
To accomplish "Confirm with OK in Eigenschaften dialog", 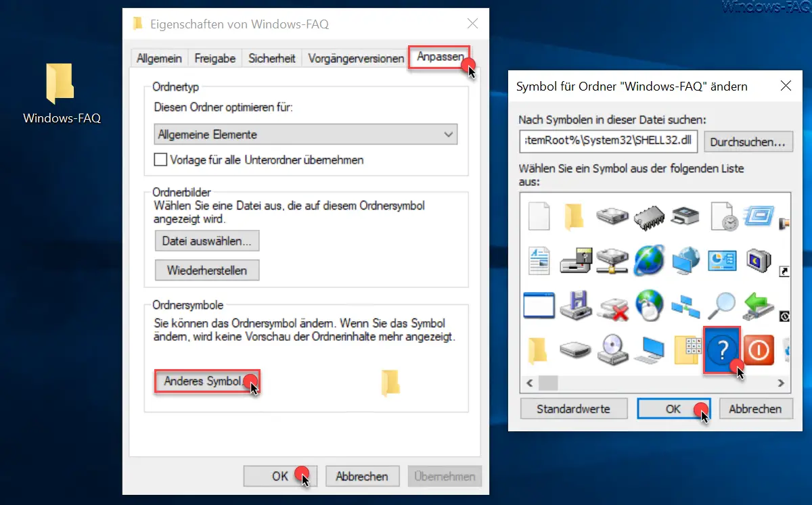I will coord(280,476).
